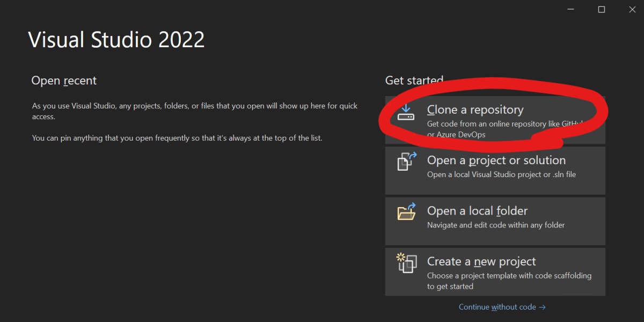Click the 'Visual Studio 2022' title text

coord(116,40)
